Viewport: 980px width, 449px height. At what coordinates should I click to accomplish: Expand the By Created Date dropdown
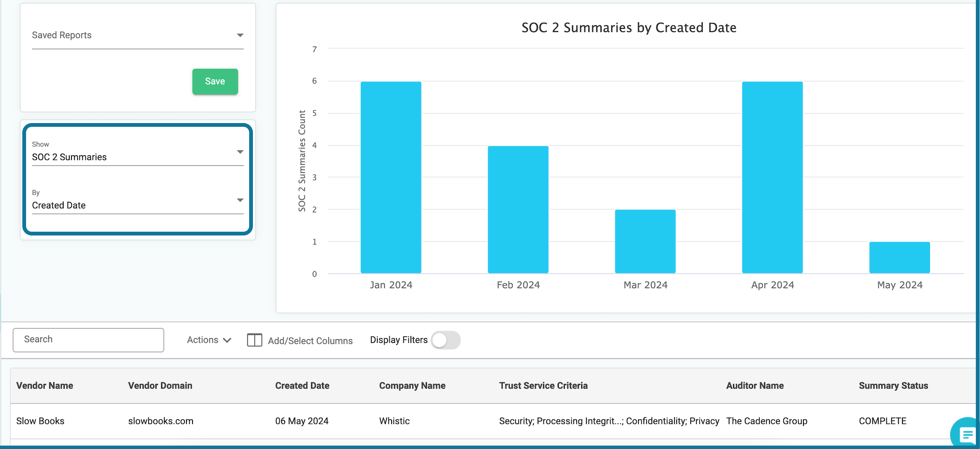coord(138,201)
